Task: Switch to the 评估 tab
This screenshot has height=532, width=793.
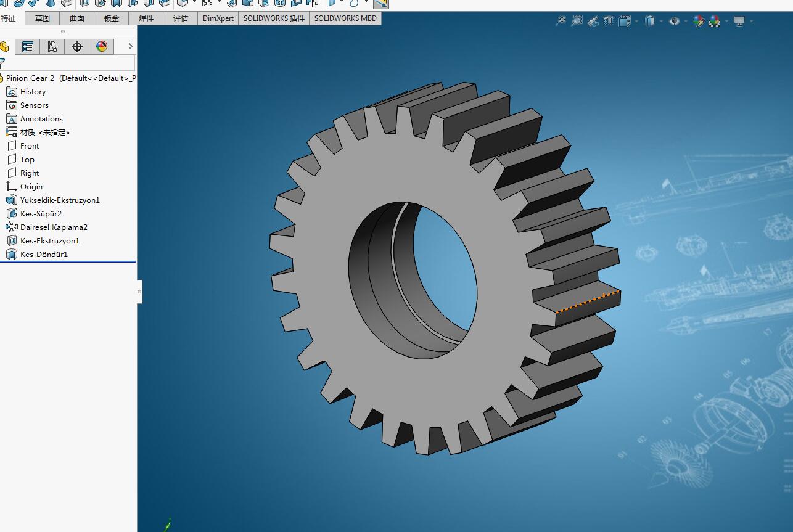Action: (x=181, y=18)
